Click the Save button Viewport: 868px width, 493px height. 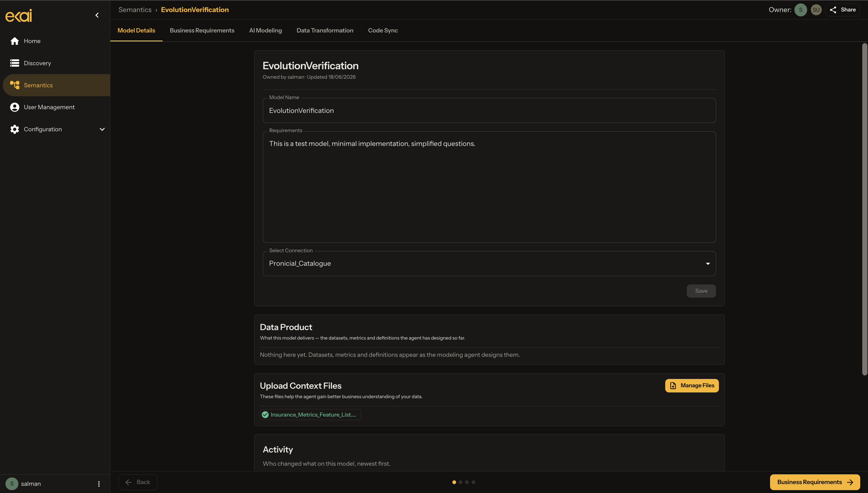pyautogui.click(x=701, y=291)
